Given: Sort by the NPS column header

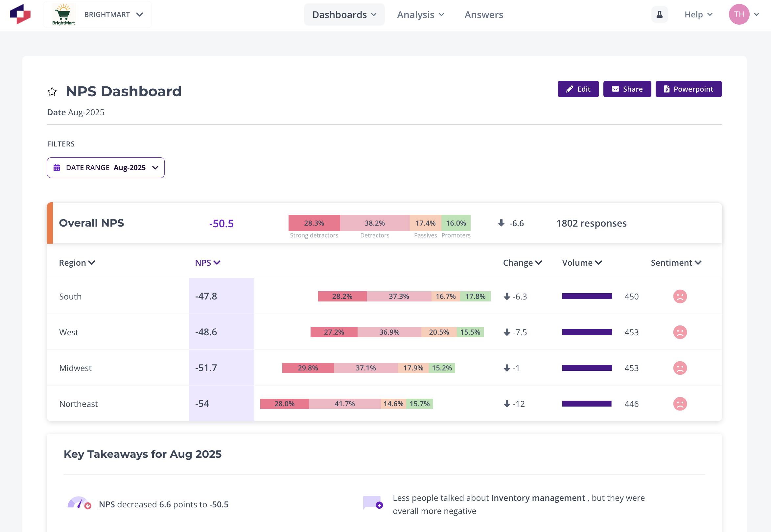Looking at the screenshot, I should click(x=207, y=263).
